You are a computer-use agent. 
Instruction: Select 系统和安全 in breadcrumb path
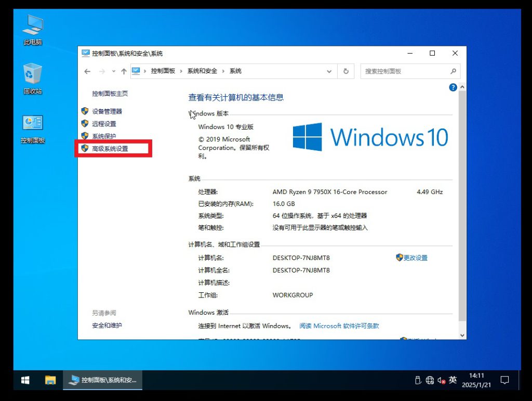[x=202, y=71]
